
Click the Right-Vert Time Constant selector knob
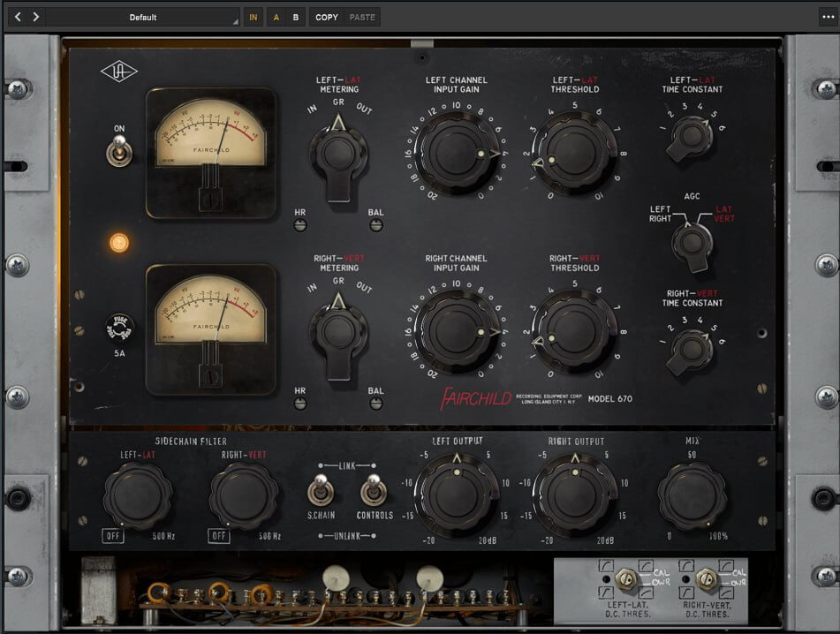coord(691,351)
